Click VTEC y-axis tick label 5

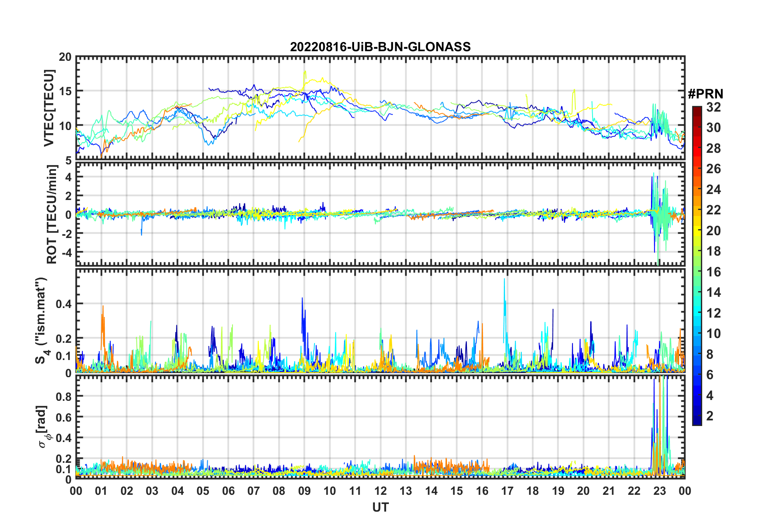[68, 161]
